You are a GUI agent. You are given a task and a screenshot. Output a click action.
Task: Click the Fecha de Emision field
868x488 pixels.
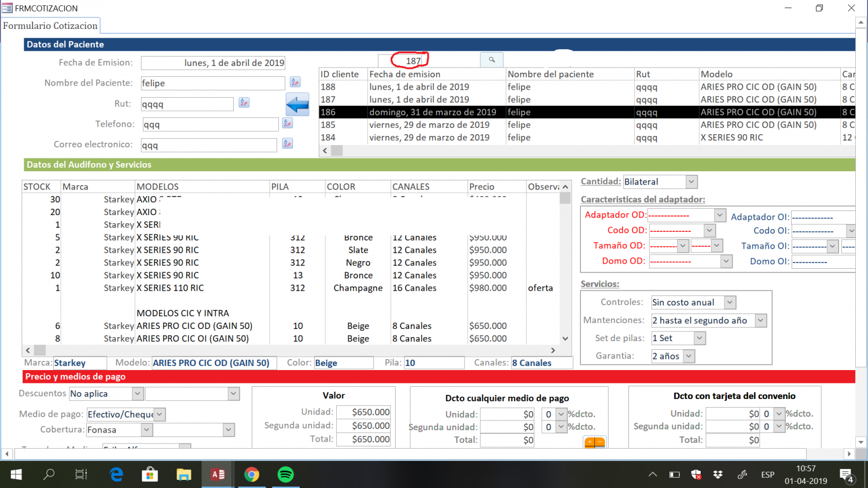[x=213, y=62]
